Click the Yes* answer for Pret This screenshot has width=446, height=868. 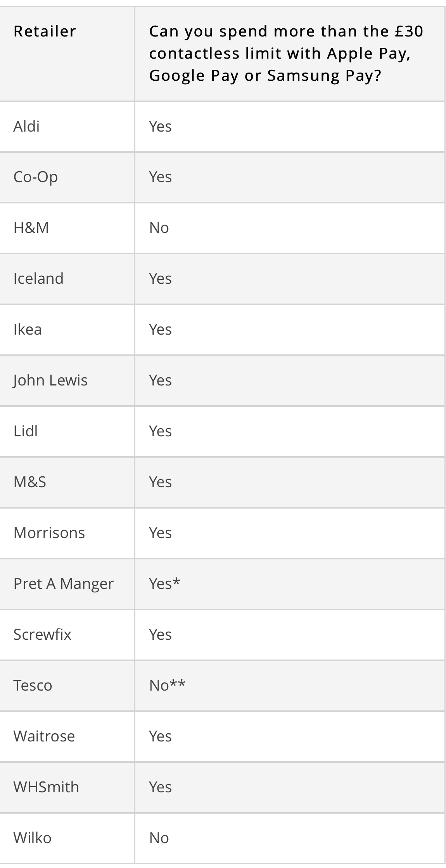164,583
